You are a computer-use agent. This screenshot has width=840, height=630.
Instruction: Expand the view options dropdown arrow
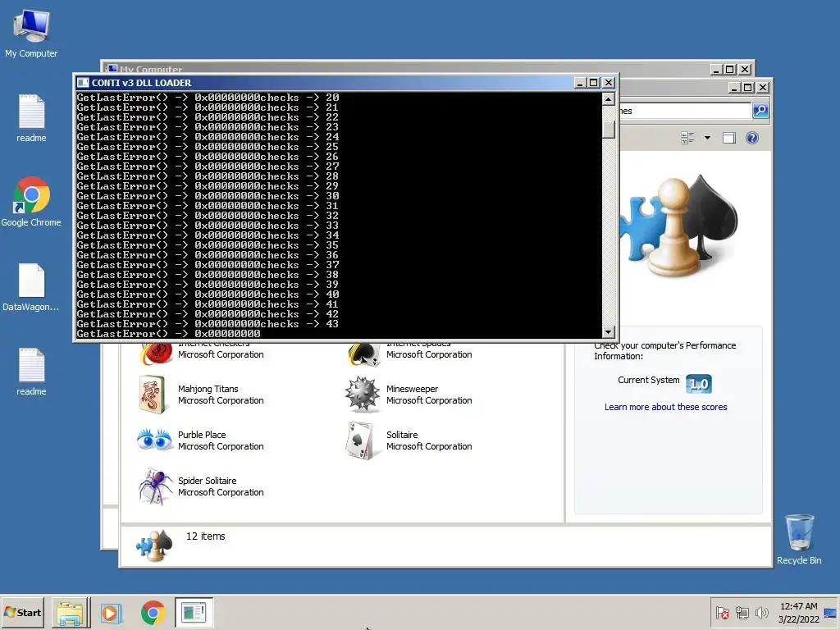pyautogui.click(x=707, y=138)
